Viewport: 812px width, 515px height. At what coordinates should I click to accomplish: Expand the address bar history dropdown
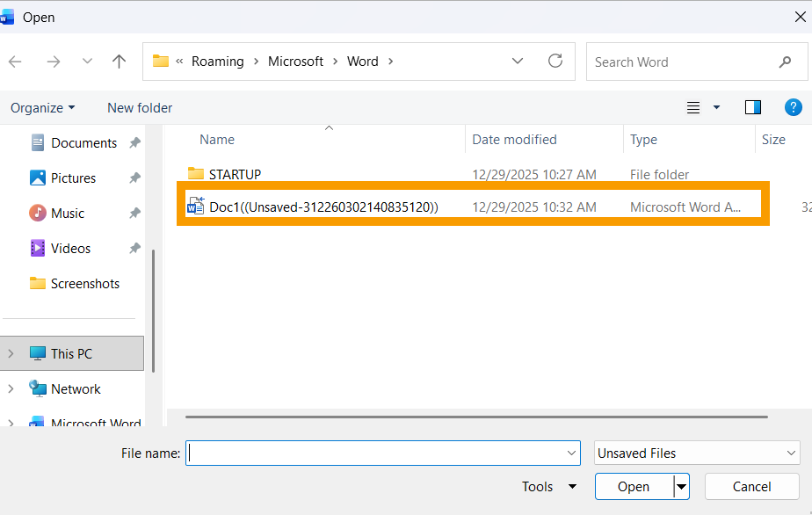[x=518, y=62]
